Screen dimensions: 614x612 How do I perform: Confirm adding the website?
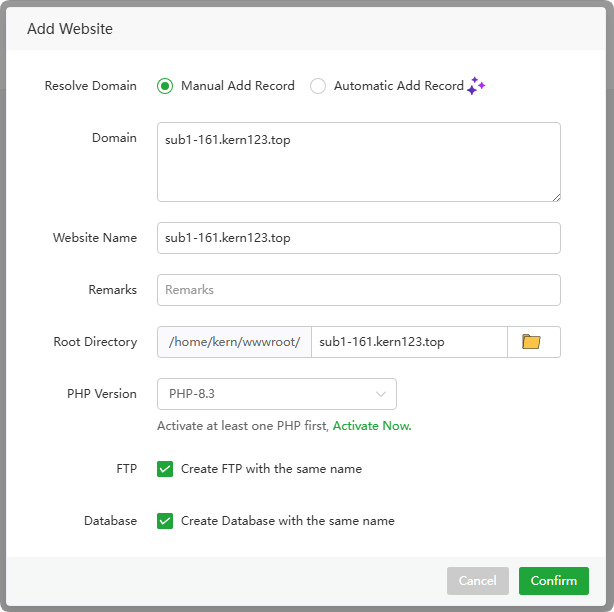coord(553,581)
